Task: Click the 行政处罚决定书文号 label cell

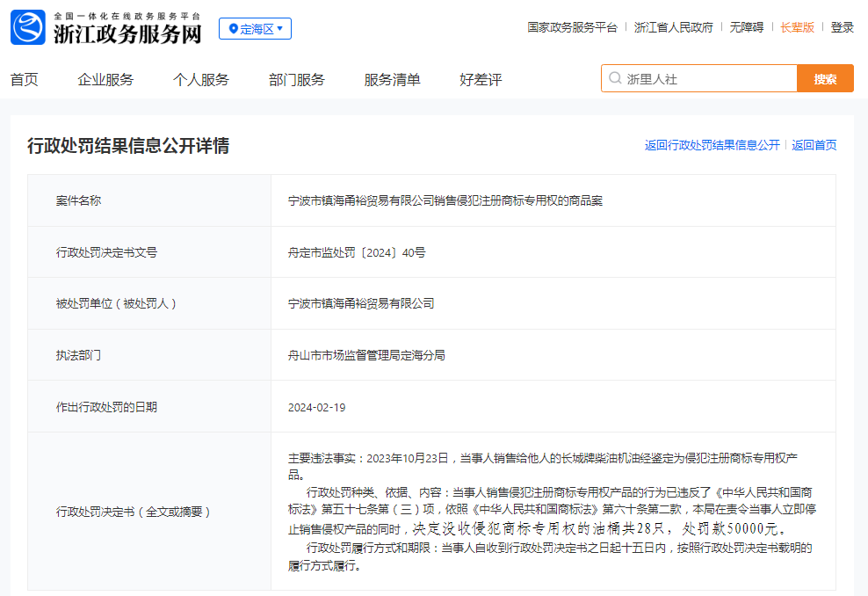Action: pyautogui.click(x=149, y=252)
